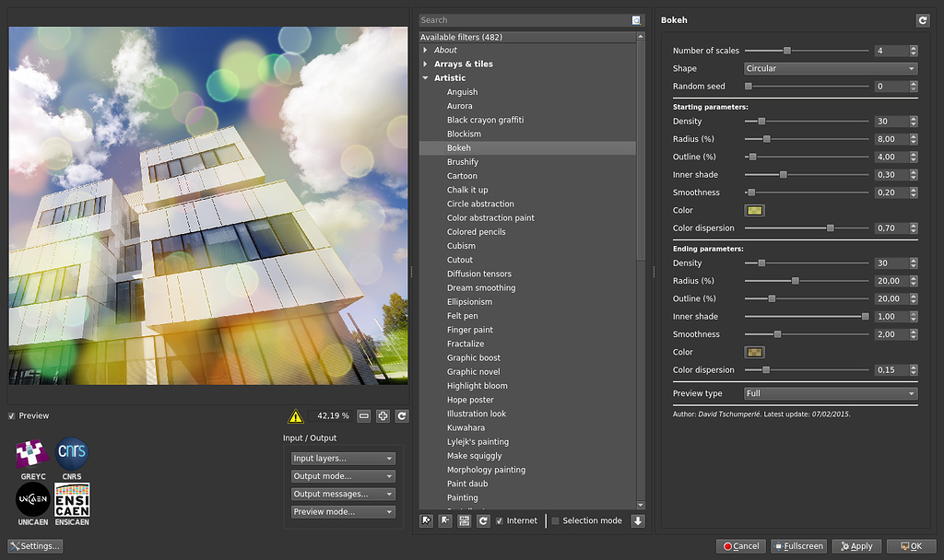Reset zoom with the refresh icon beside zoom
The width and height of the screenshot is (944, 560).
pos(402,415)
